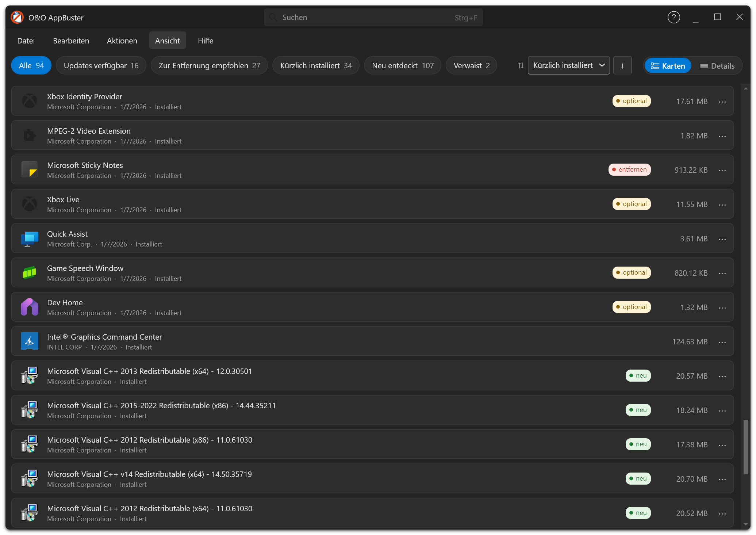Screen dimensions: 756x535
Task: Open more options for Dev Home
Action: pyautogui.click(x=722, y=307)
